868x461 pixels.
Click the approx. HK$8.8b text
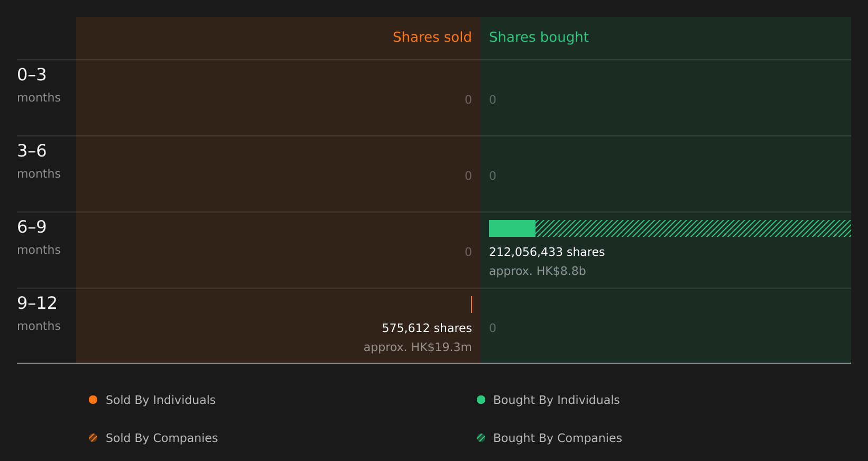tap(537, 271)
